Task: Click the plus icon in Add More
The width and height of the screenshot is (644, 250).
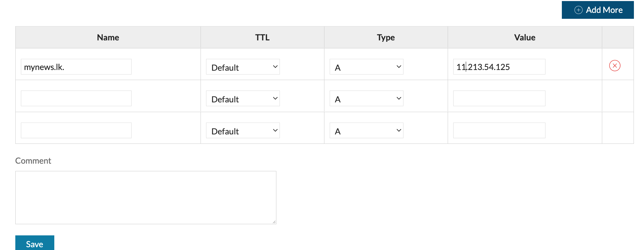Action: [x=578, y=10]
